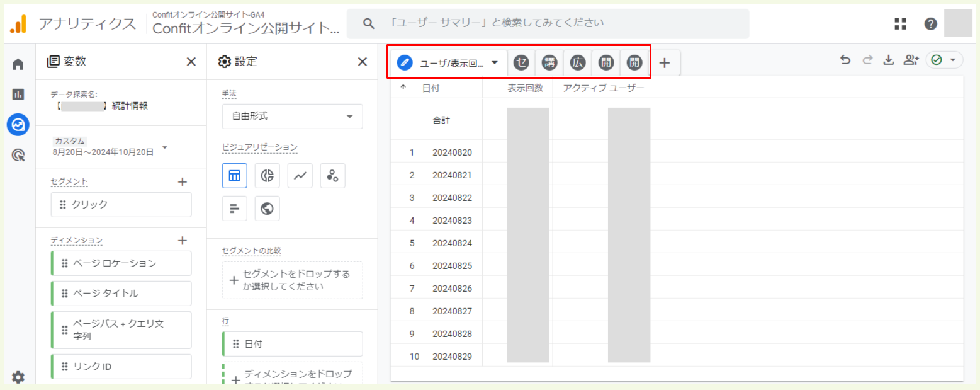
Task: Open the 自由形式 technique dropdown
Action: pyautogui.click(x=291, y=117)
